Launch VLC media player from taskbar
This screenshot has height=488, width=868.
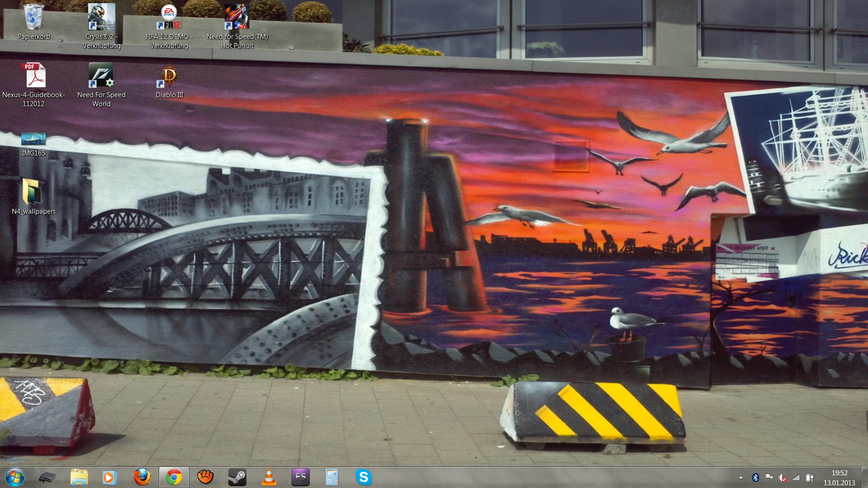tap(269, 477)
